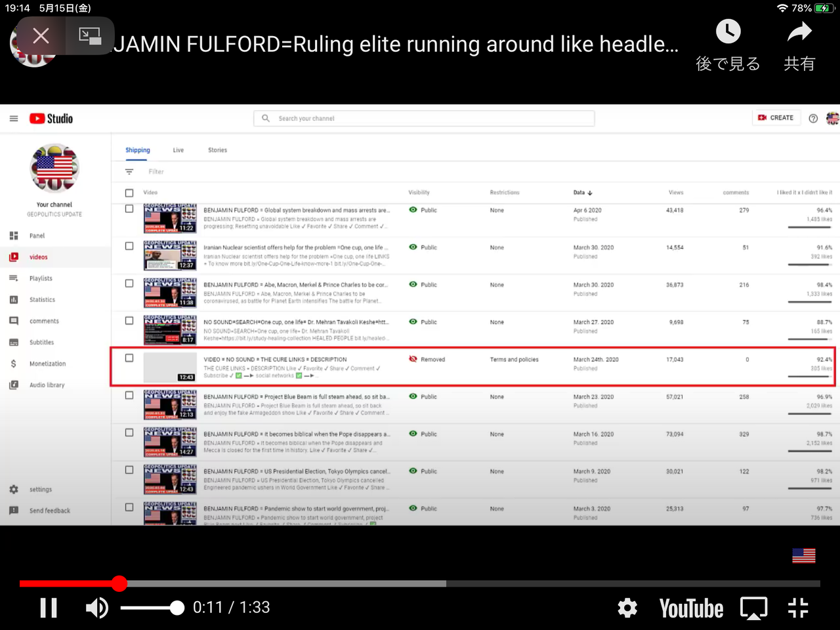Screen dimensions: 840x630
Task: Open Removed status of THE CURE LINKS video
Action: coord(427,360)
